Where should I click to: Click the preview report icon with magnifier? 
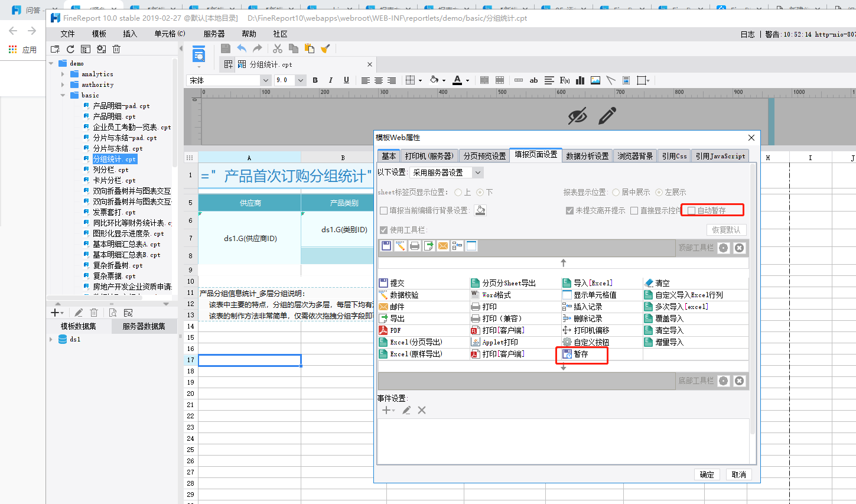(x=199, y=56)
